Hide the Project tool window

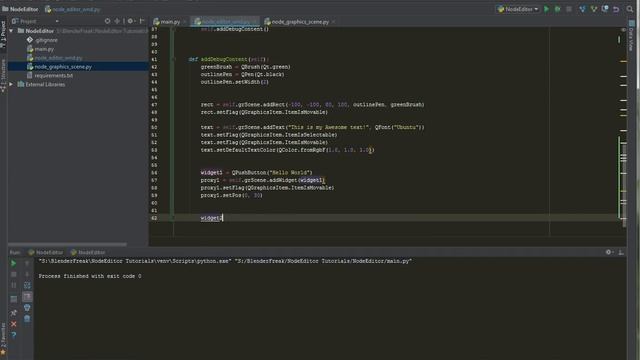point(142,21)
